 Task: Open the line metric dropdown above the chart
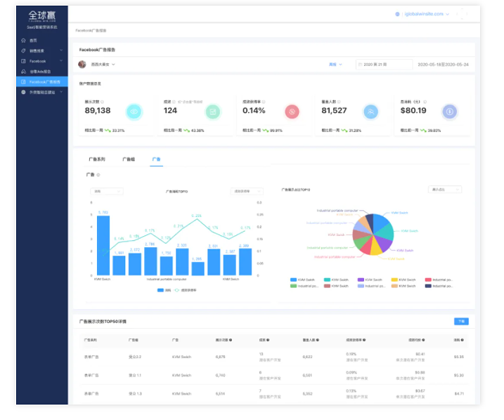[x=247, y=191]
